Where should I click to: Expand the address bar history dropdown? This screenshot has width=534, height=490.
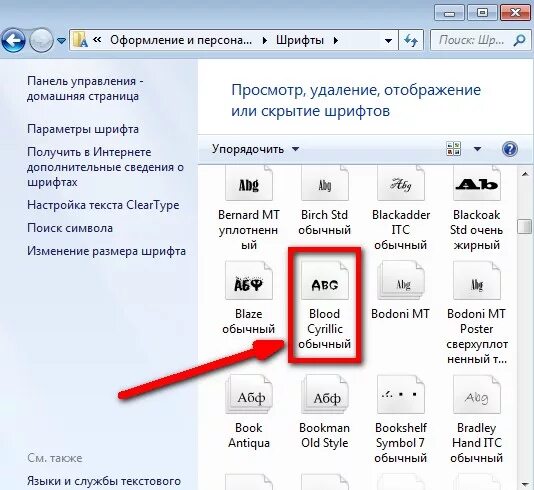(388, 41)
